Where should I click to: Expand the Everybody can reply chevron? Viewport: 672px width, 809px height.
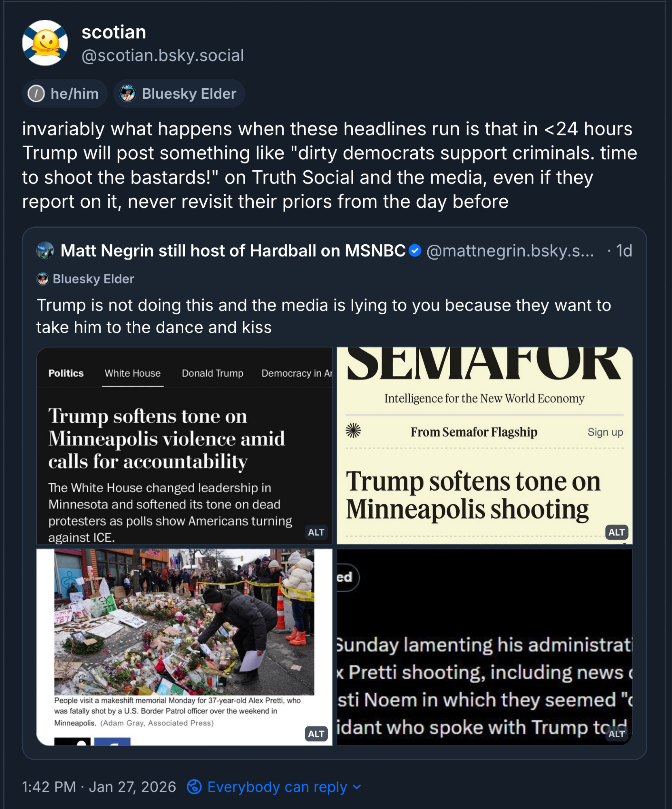click(x=357, y=787)
